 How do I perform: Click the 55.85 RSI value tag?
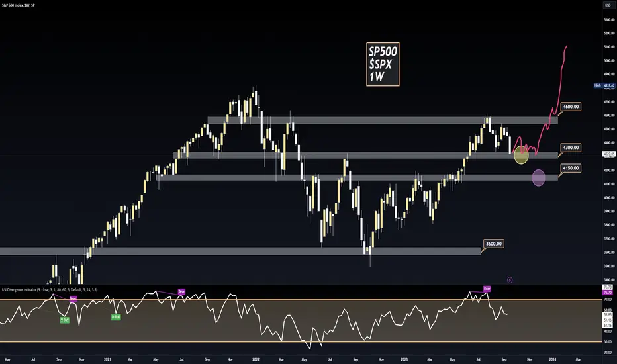(608, 315)
